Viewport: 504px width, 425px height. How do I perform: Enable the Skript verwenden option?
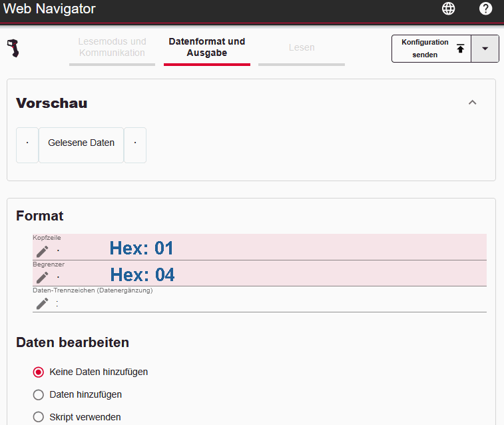(39, 417)
